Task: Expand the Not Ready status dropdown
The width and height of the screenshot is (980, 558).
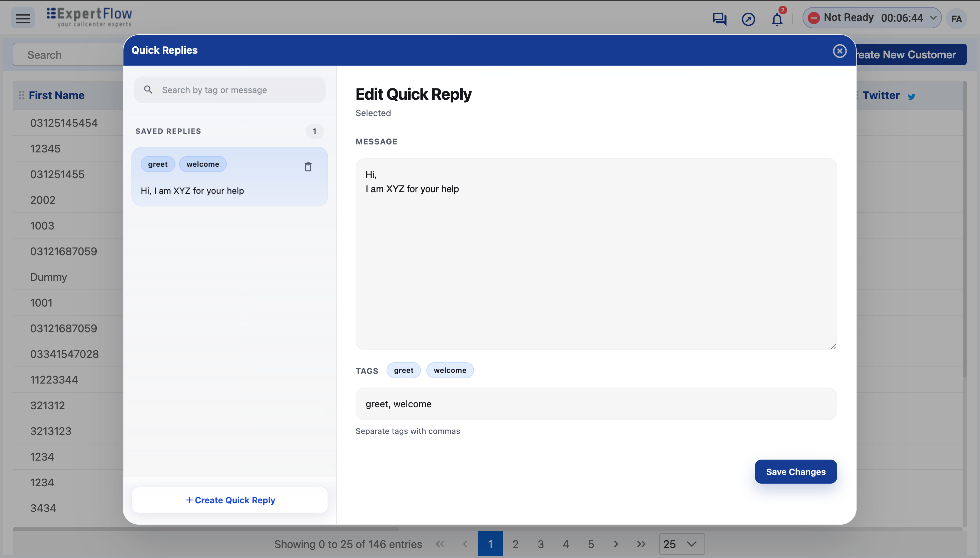Action: 933,18
